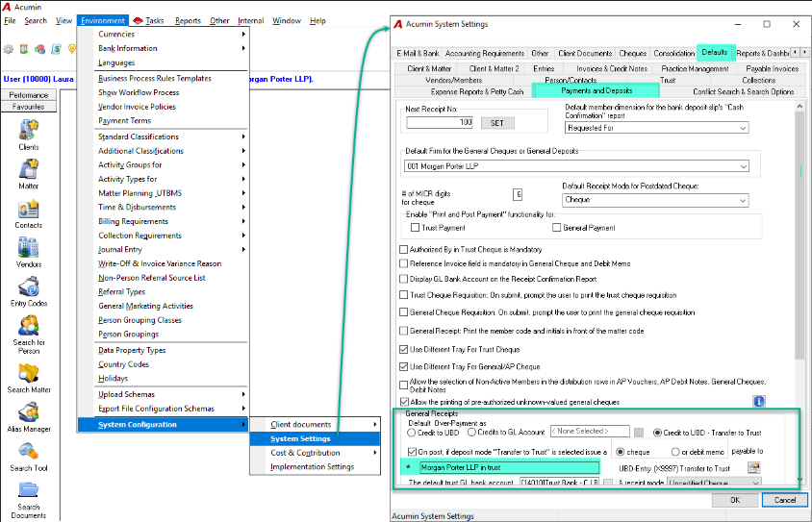812x522 pixels.
Task: Click the blue info icon in settings
Action: [759, 401]
